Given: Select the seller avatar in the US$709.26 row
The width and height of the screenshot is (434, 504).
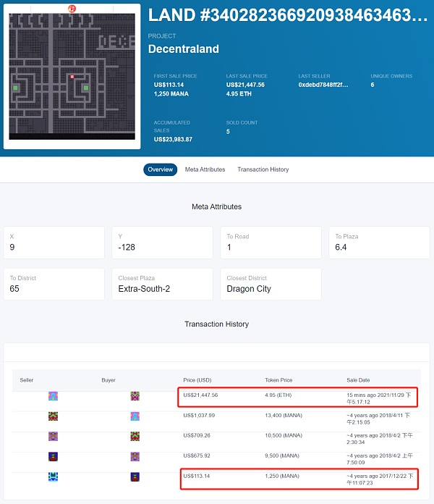Looking at the screenshot, I should tap(53, 437).
